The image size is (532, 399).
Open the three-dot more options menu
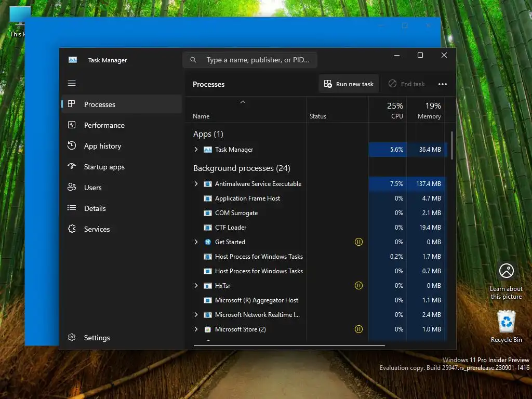pyautogui.click(x=443, y=84)
